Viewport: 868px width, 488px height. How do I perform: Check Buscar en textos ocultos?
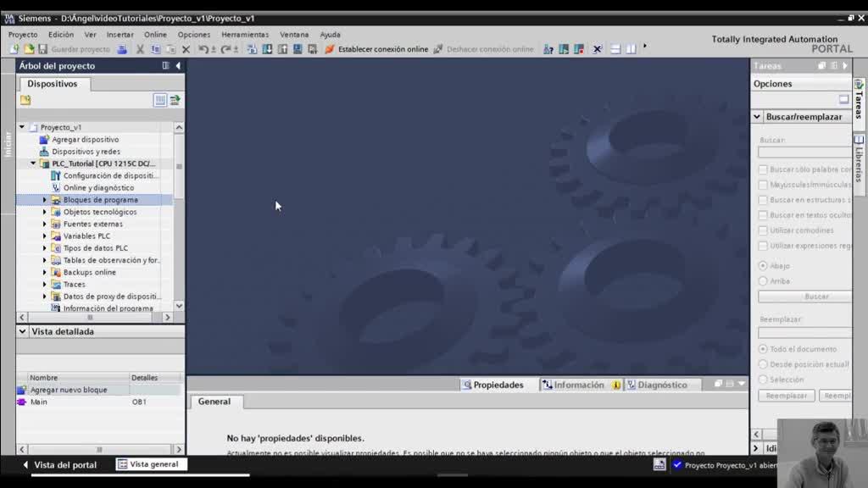(x=763, y=215)
